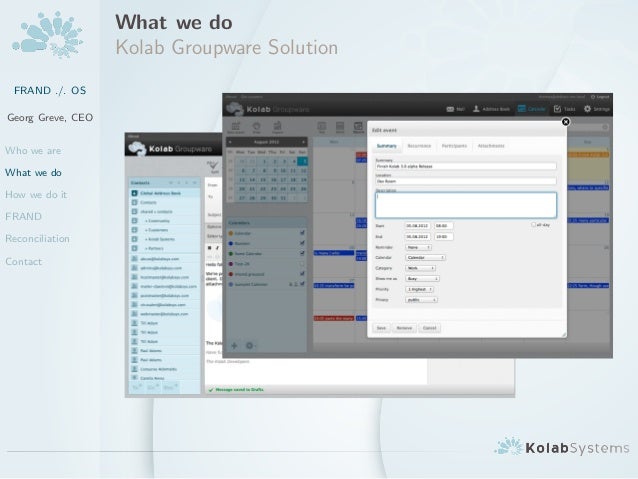The image size is (638, 479).
Task: Uncheck the blue calendar's visibility checkbox
Action: click(x=302, y=243)
